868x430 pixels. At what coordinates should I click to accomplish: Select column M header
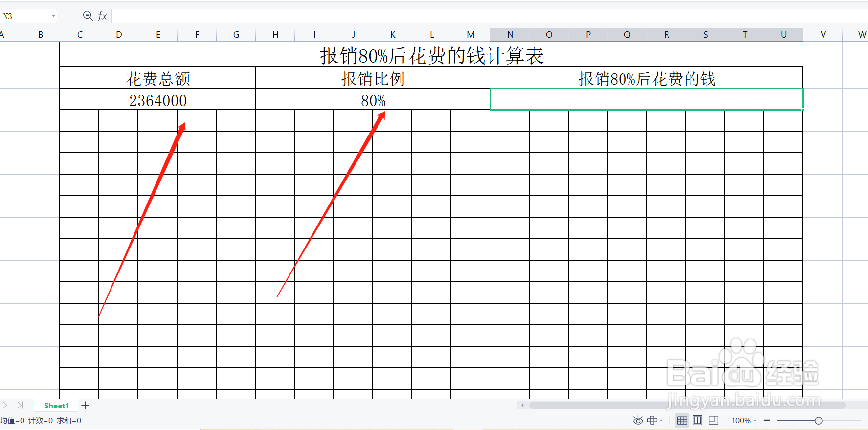coord(471,34)
